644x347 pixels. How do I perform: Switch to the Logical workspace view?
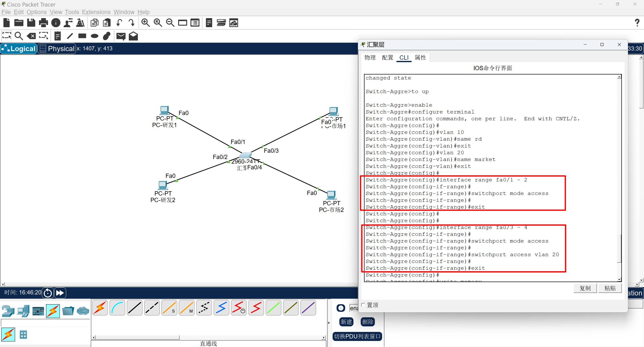19,49
